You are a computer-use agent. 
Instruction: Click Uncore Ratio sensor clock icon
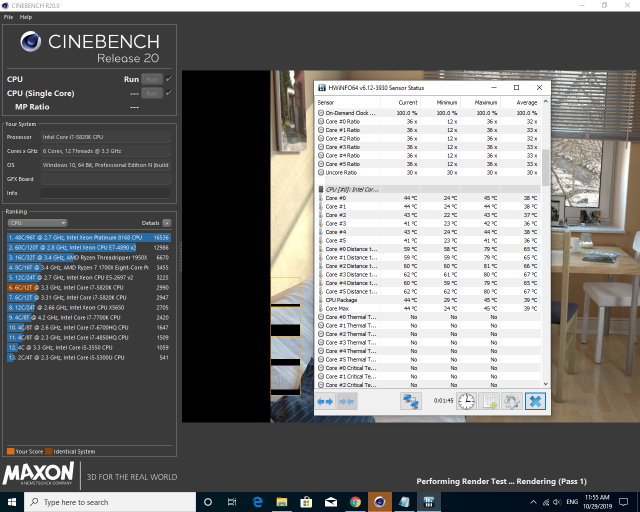[321, 173]
